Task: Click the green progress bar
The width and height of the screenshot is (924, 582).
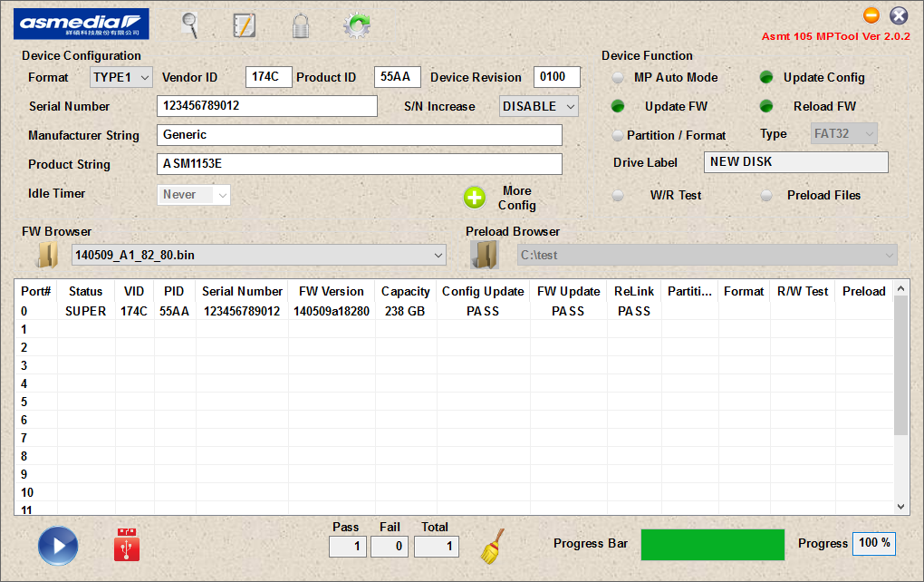Action: pos(712,545)
